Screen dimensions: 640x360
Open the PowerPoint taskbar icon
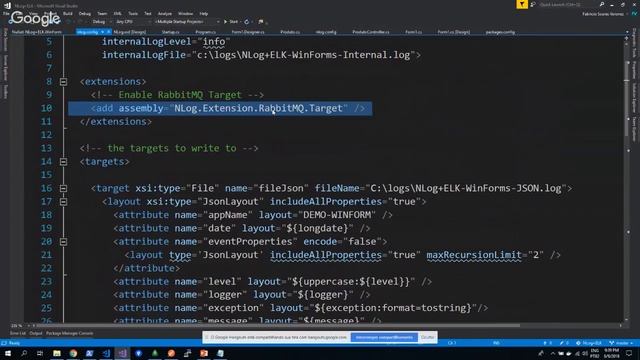[204, 353]
